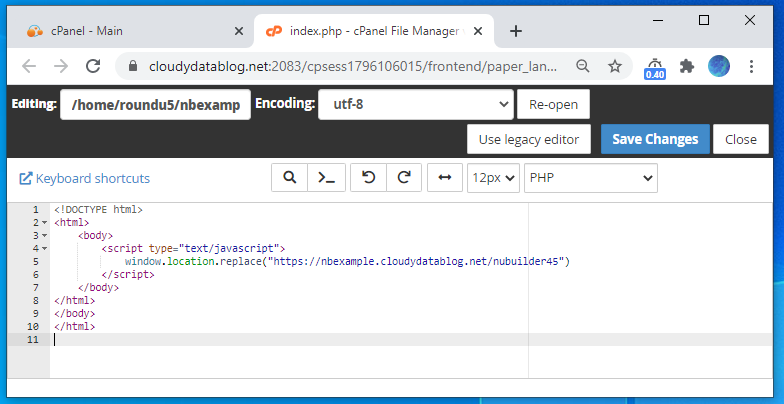Collapse the script tag fold arrow

point(44,248)
